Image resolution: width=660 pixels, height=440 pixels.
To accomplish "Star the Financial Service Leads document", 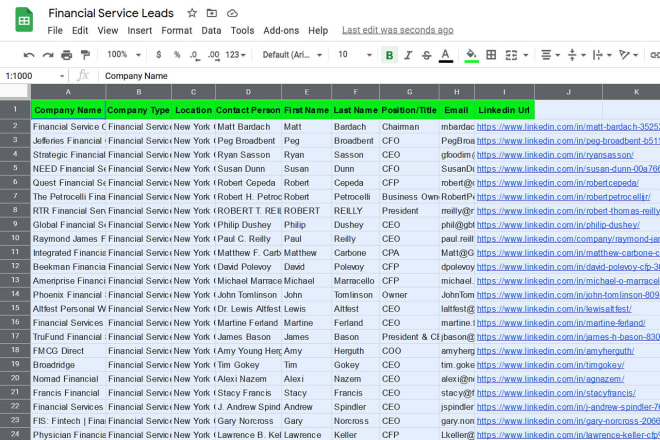I will pos(192,13).
